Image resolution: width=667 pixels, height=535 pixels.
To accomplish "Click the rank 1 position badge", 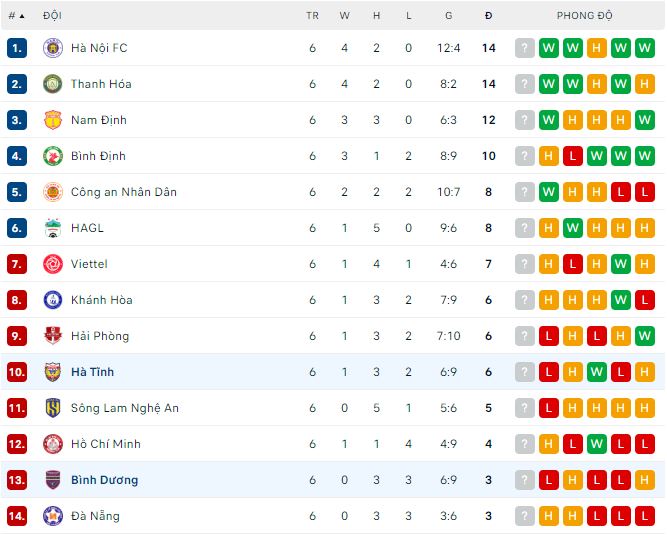I will pos(17,48).
